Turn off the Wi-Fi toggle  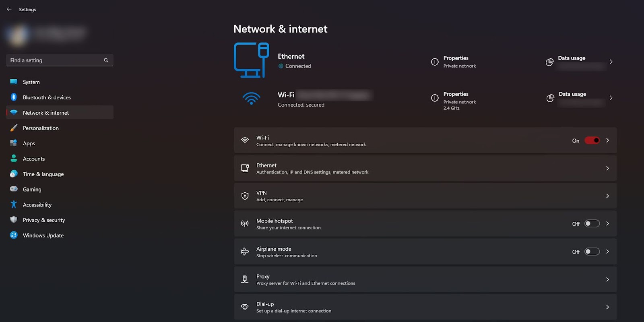click(x=592, y=140)
